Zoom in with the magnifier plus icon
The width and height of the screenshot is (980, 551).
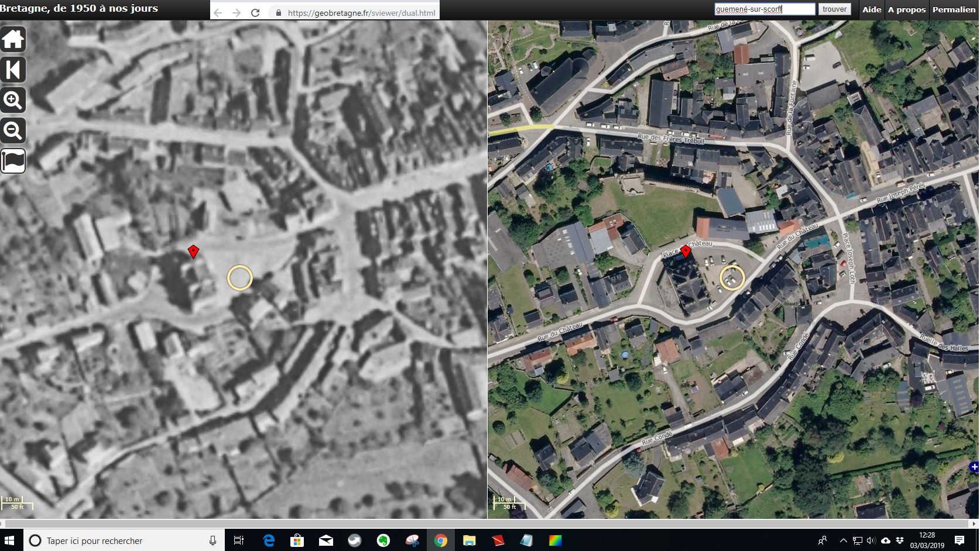13,100
